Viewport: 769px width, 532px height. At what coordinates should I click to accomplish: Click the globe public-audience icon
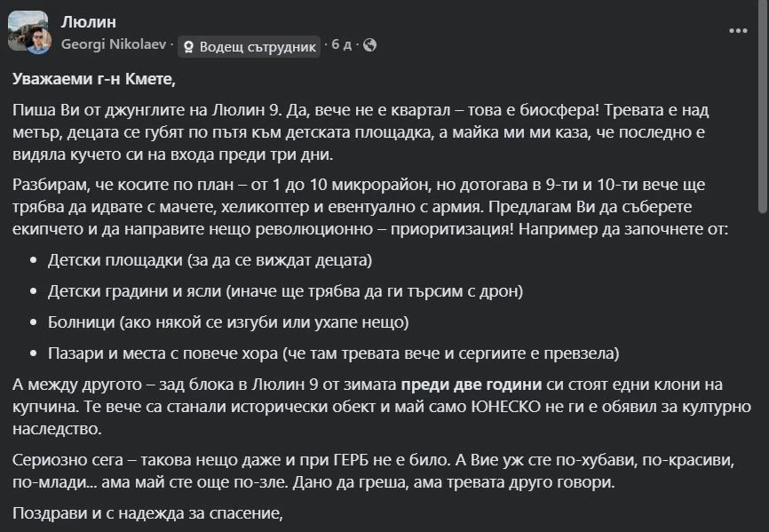coord(370,44)
